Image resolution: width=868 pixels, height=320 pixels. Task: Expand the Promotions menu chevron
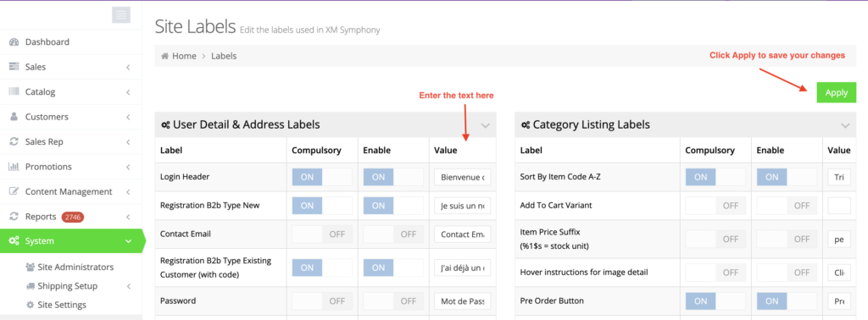pyautogui.click(x=128, y=167)
